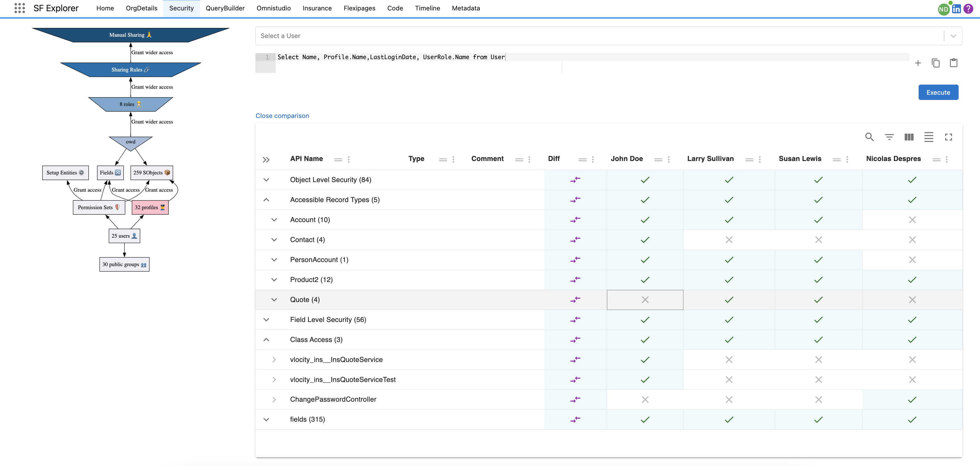Click diff icon in ChangePasswordController row
980x466 pixels.
tap(575, 399)
